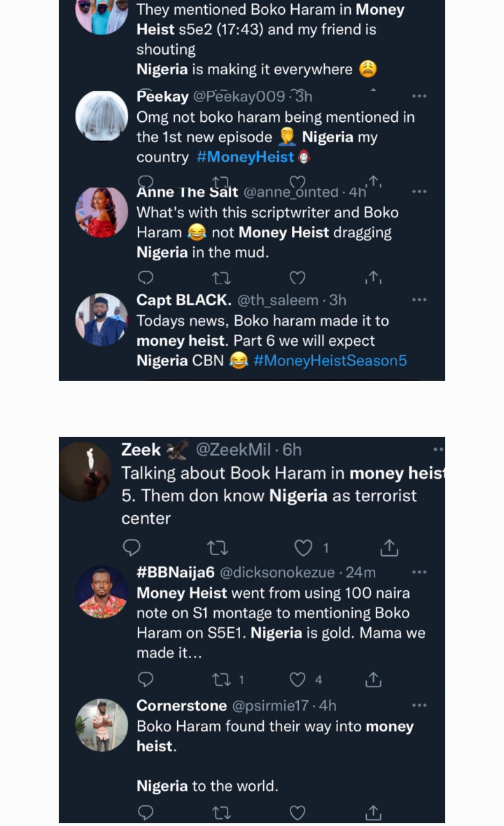Open @th_saleem profile handle
The height and width of the screenshot is (826, 504).
(x=277, y=300)
